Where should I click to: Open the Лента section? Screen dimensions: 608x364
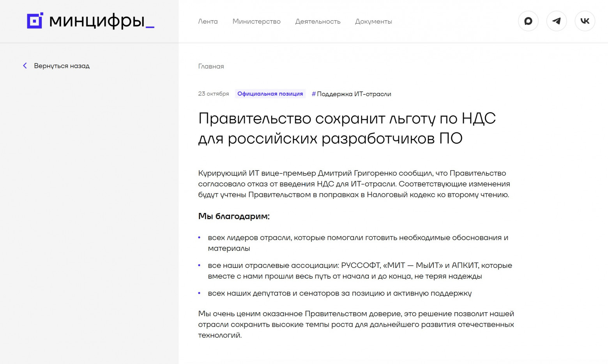pos(208,21)
